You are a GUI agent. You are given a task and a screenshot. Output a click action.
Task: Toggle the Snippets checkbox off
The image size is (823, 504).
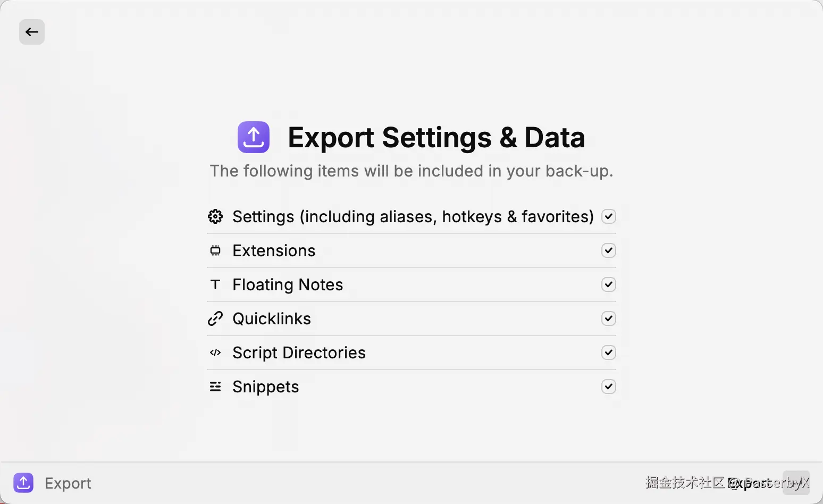point(609,387)
